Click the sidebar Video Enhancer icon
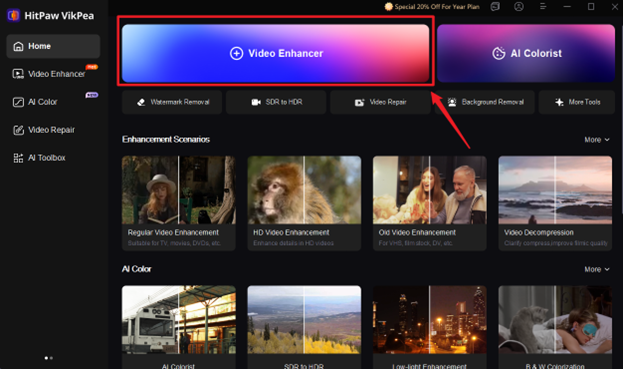This screenshot has width=623, height=369. tap(18, 74)
